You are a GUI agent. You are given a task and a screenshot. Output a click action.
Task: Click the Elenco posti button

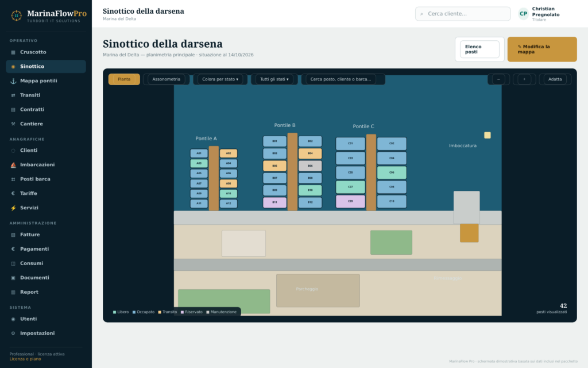tap(479, 49)
